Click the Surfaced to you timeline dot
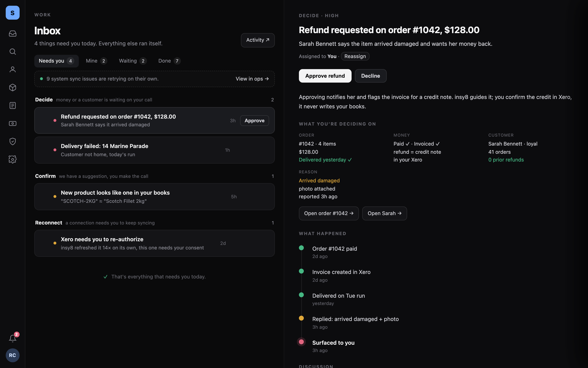588x368 pixels. pyautogui.click(x=301, y=342)
